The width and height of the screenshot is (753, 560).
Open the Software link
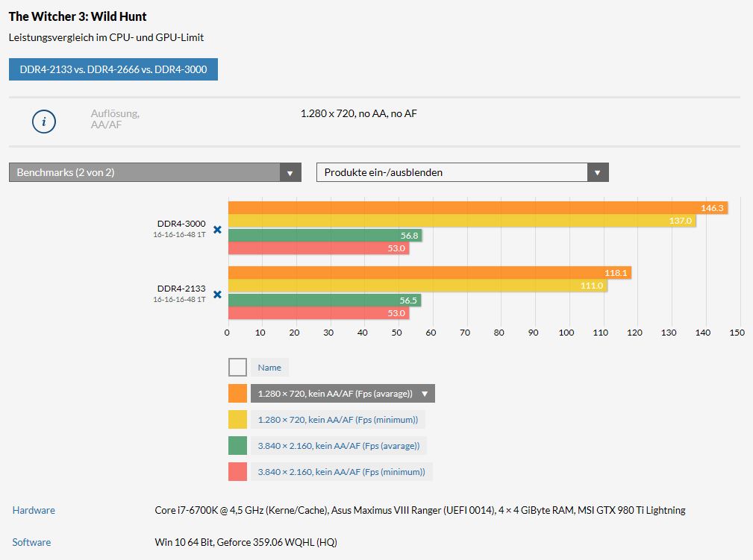coord(31,542)
